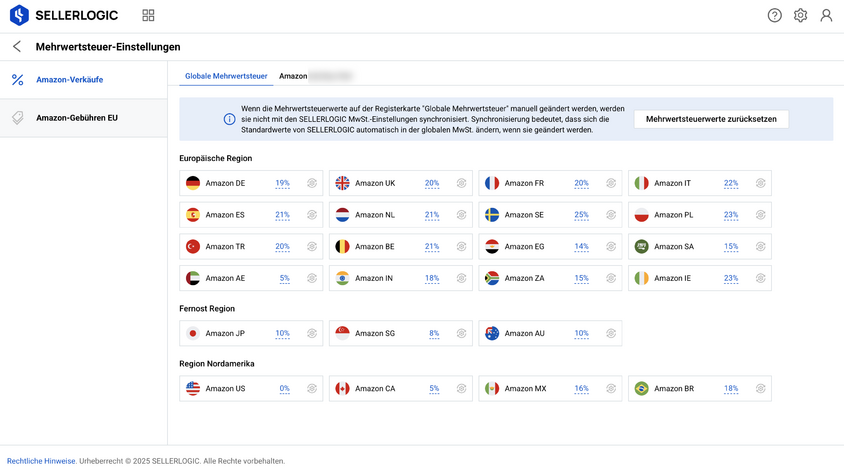The image size is (844, 473).
Task: Click the sync icon for Amazon IE
Action: click(761, 278)
